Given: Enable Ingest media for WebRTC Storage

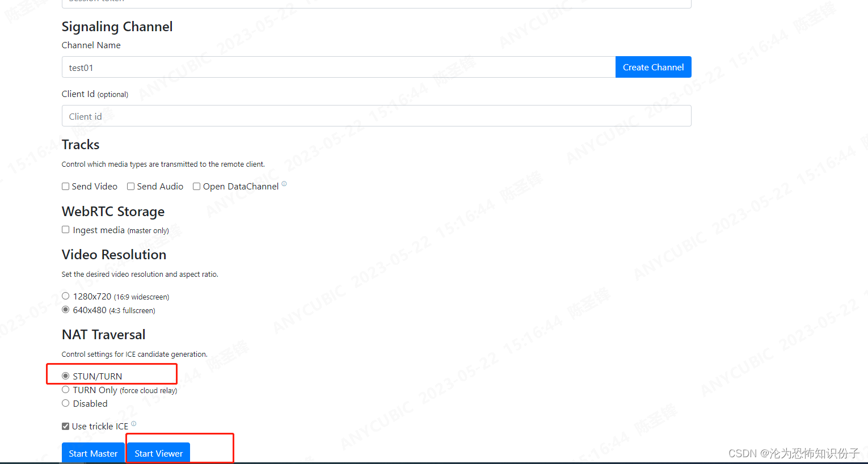Looking at the screenshot, I should [x=65, y=229].
